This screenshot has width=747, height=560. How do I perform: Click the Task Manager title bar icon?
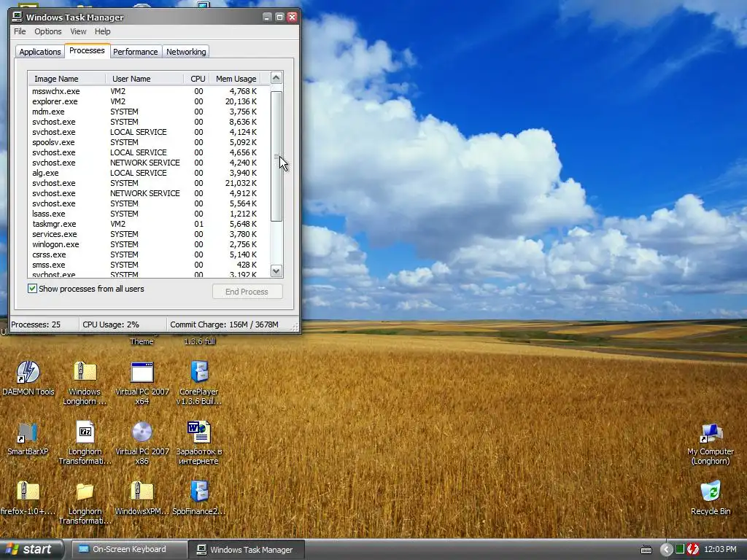(x=18, y=17)
